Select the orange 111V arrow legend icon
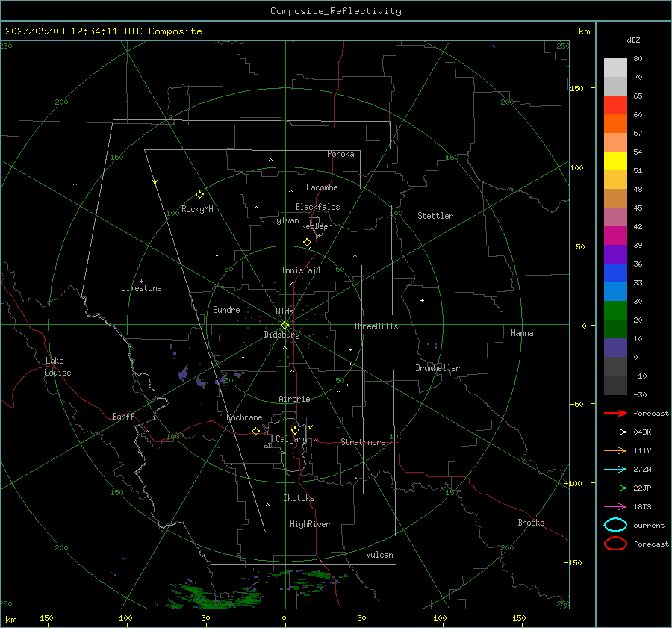The height and width of the screenshot is (628, 672). (x=615, y=450)
